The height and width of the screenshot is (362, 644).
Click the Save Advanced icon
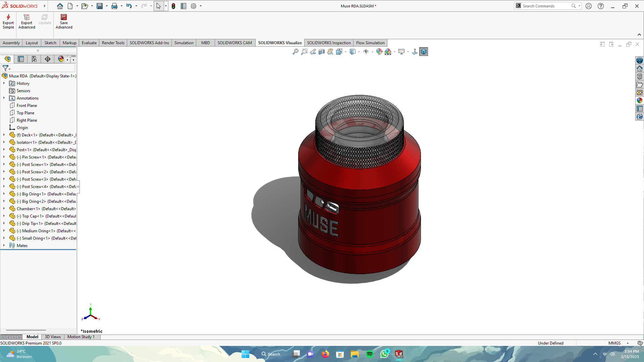(x=64, y=17)
